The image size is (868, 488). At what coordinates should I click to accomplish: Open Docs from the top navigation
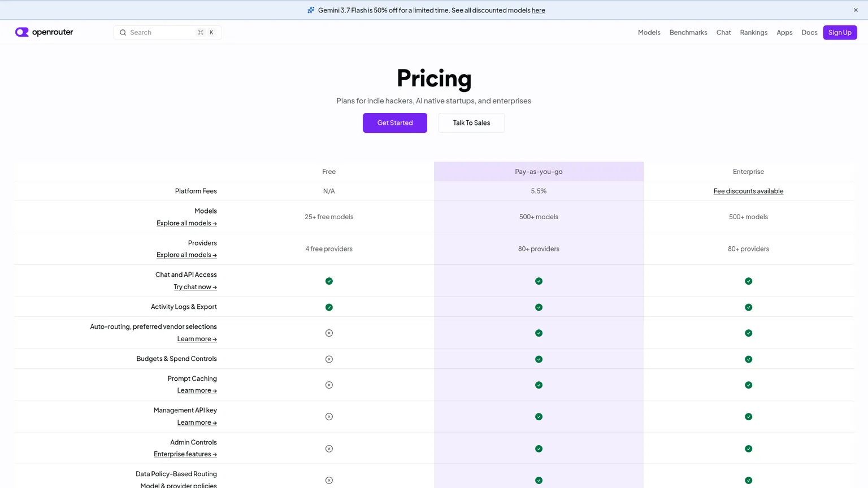(809, 33)
